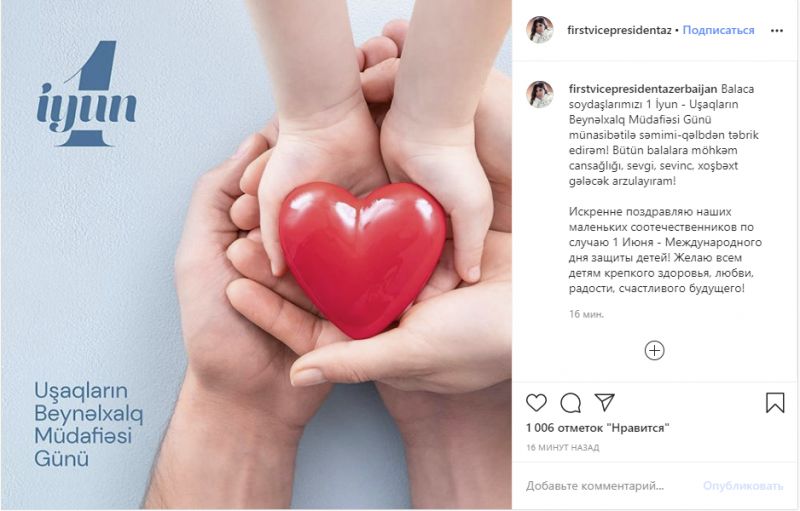Click header profile avatar picture
The height and width of the screenshot is (511, 800).
tap(540, 30)
